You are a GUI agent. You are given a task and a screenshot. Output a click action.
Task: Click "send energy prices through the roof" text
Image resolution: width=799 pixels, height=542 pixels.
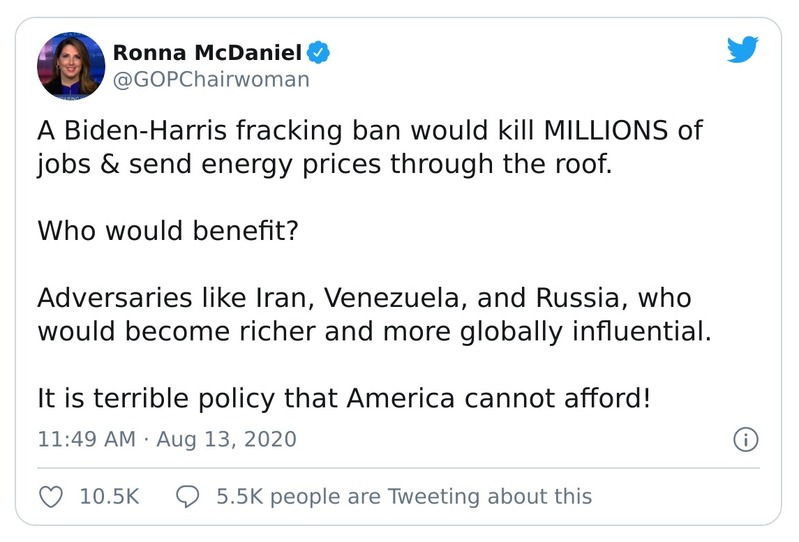366,165
